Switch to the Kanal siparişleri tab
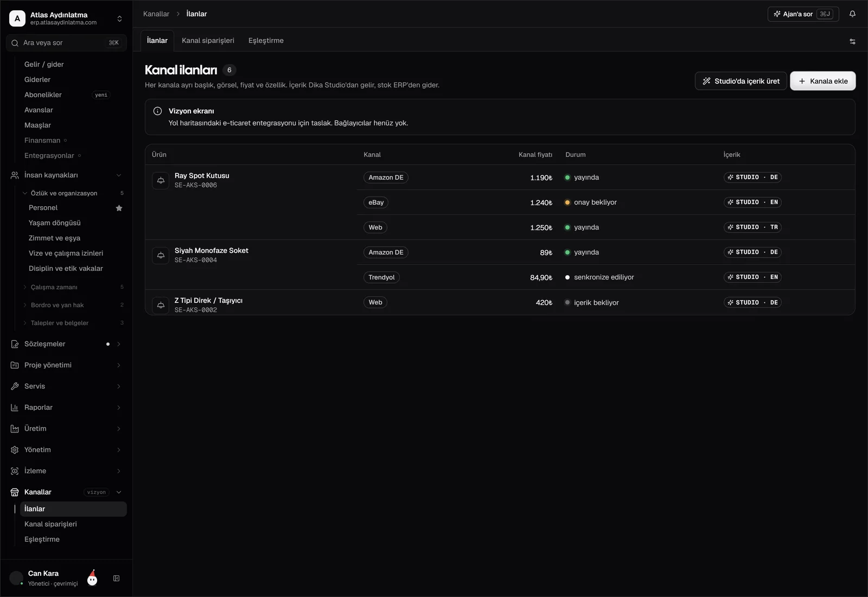 [208, 41]
